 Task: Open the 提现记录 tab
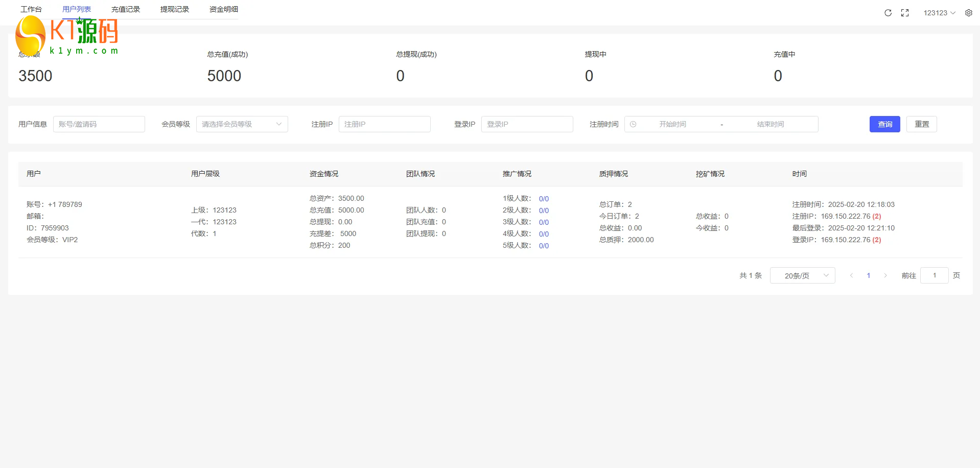175,9
